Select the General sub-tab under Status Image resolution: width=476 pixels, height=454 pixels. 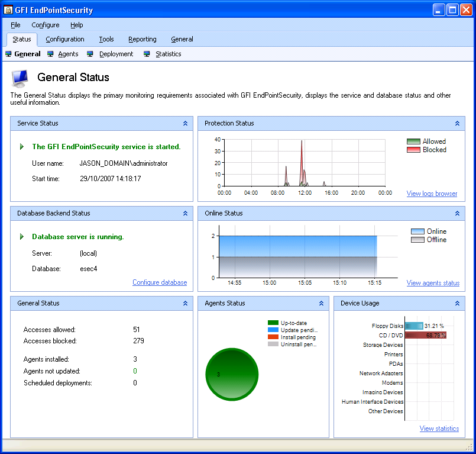tap(27, 54)
